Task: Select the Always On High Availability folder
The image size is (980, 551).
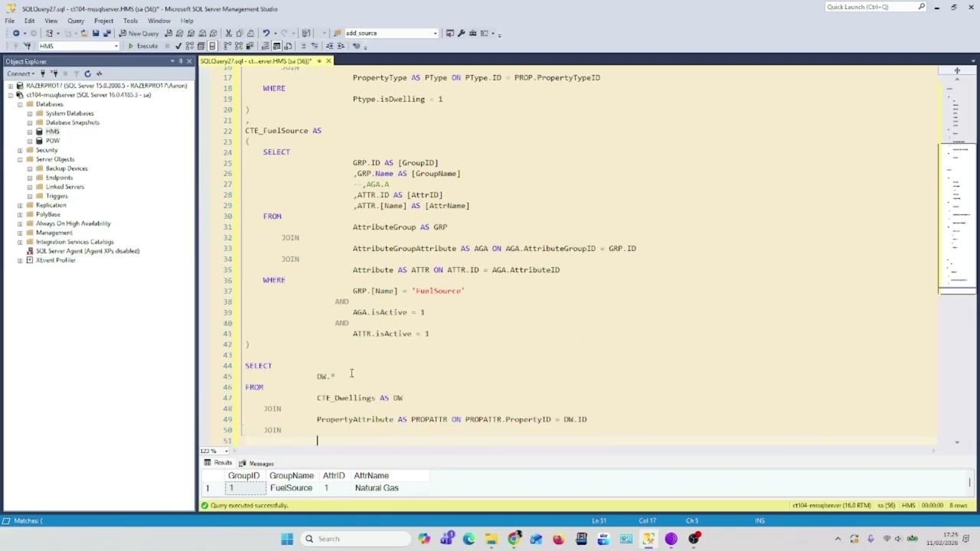Action: tap(73, 223)
